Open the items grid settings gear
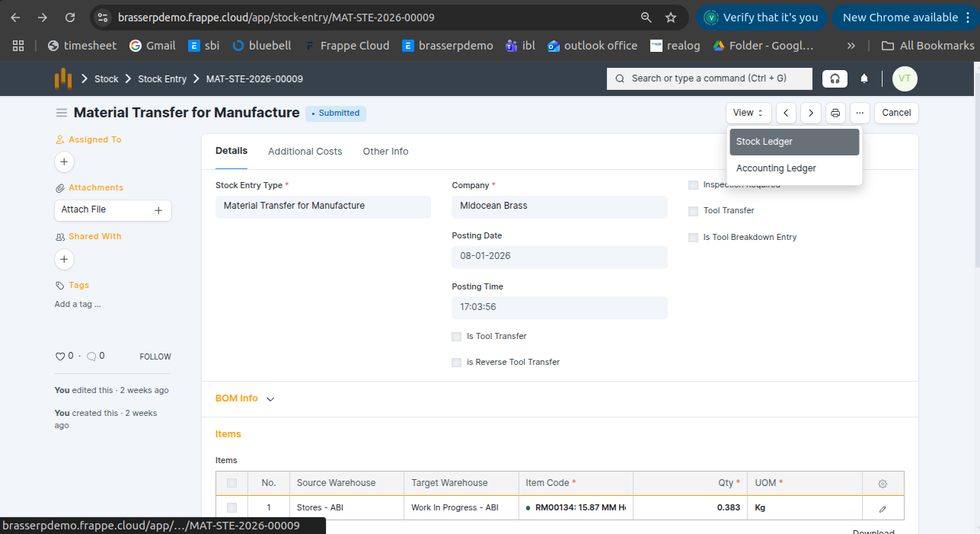The image size is (980, 534). [883, 484]
